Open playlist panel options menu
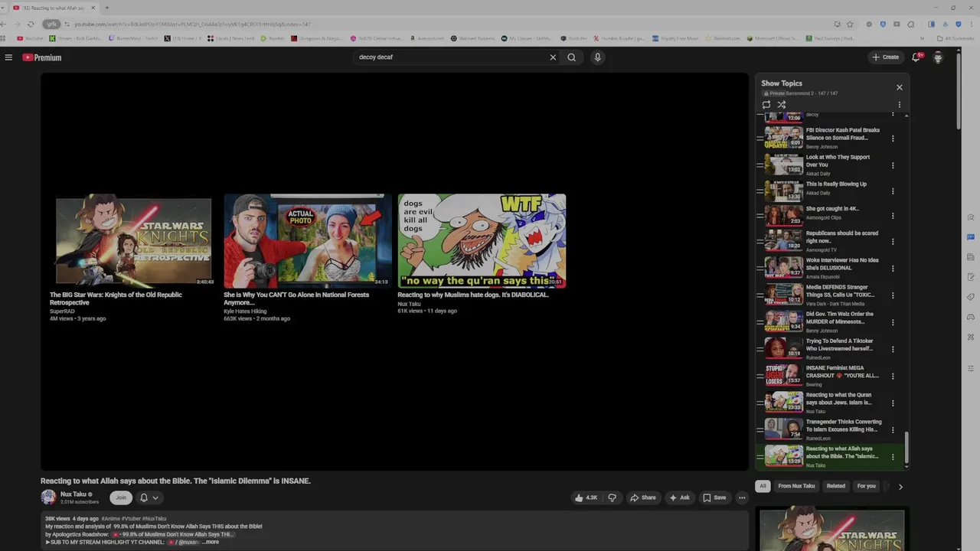The height and width of the screenshot is (551, 980). 900,105
